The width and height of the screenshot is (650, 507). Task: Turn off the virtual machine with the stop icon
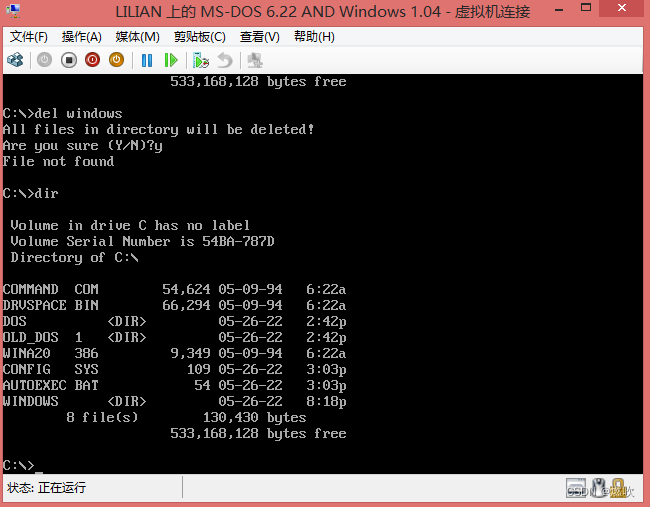69,60
